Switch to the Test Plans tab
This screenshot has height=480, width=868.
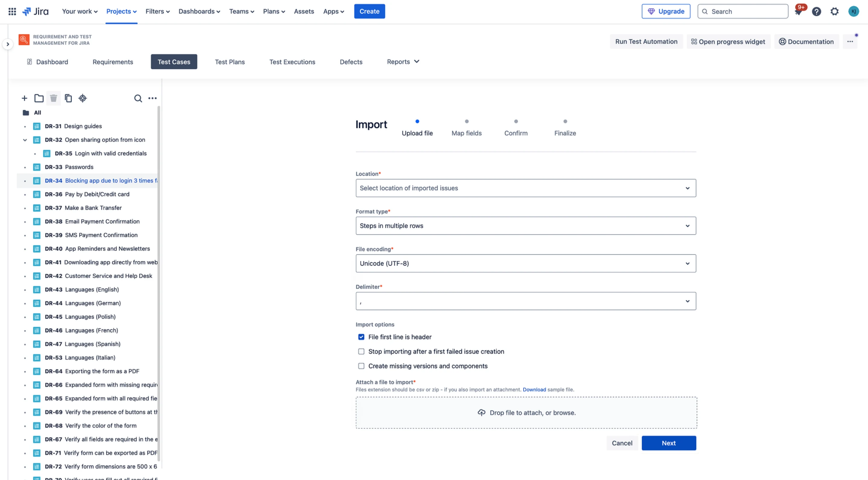pos(230,62)
